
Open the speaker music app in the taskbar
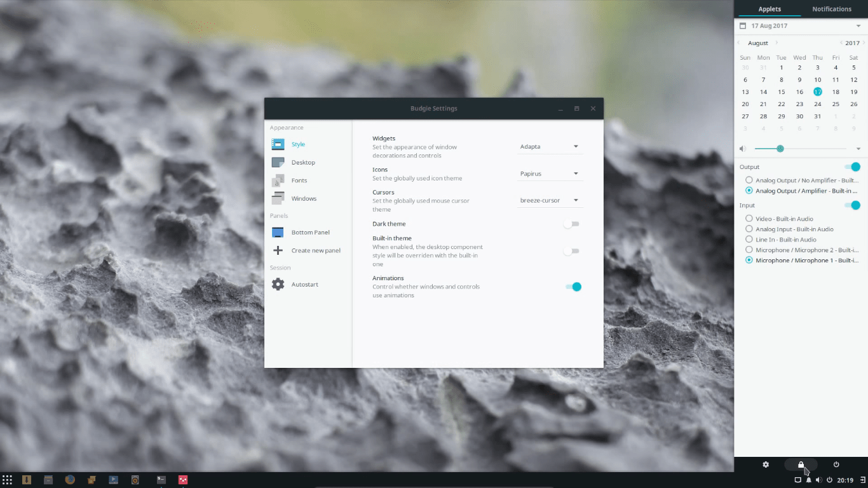[x=135, y=480]
